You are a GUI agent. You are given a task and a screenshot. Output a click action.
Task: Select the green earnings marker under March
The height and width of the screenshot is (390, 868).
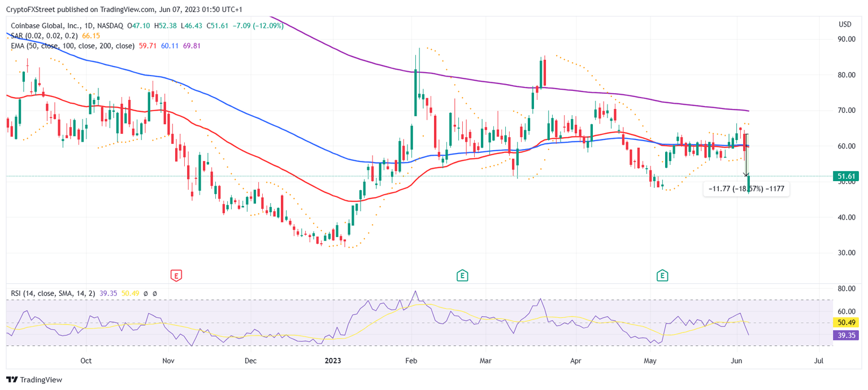462,276
